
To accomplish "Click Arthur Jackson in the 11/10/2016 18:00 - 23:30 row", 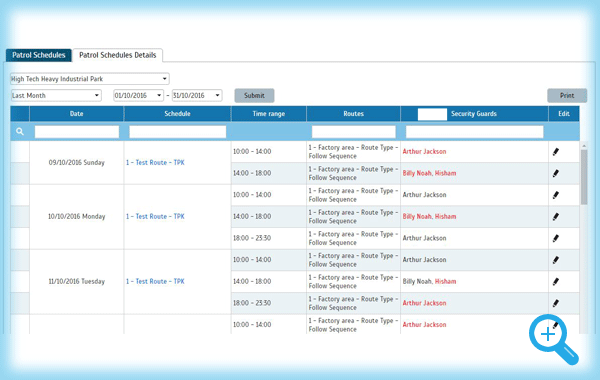I will (x=424, y=303).
